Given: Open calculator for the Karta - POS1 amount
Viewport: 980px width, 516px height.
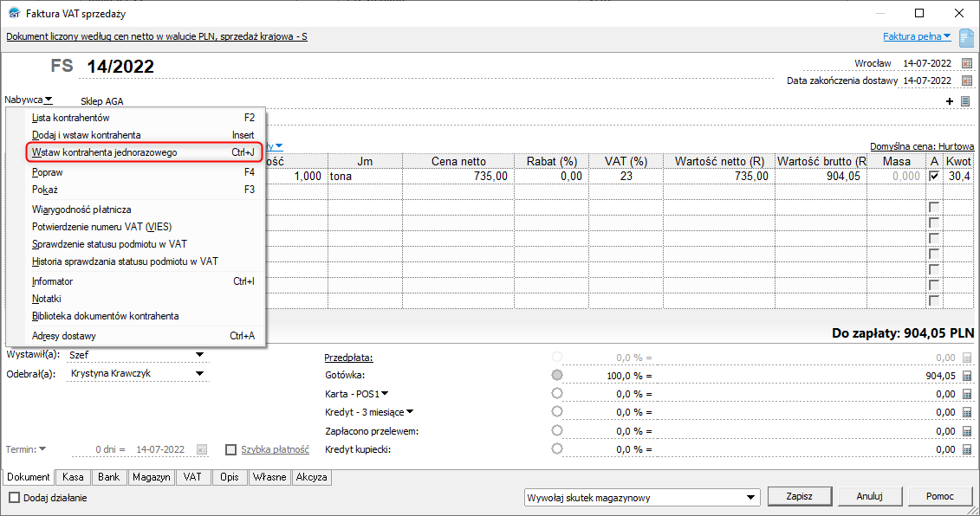Looking at the screenshot, I should 967,394.
